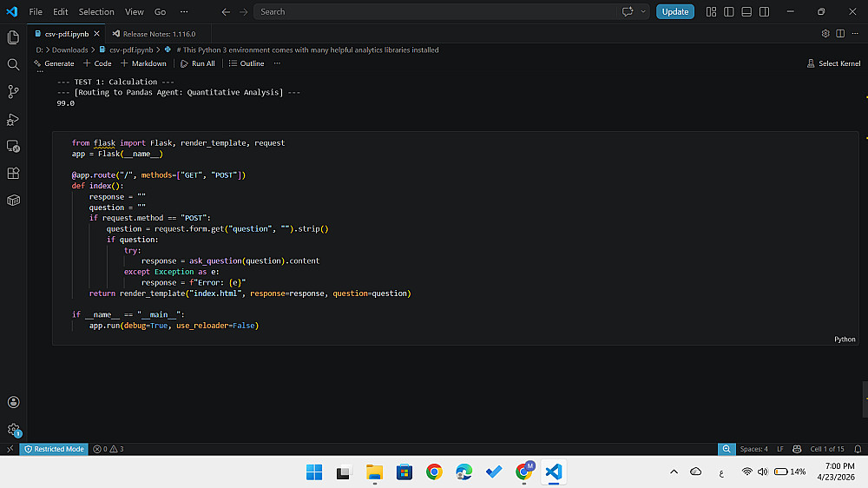Toggle primary sidebar visibility

click(x=729, y=11)
